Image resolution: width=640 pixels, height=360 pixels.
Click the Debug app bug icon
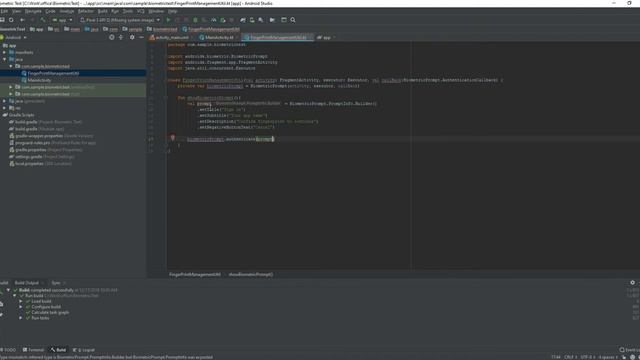(x=195, y=20)
